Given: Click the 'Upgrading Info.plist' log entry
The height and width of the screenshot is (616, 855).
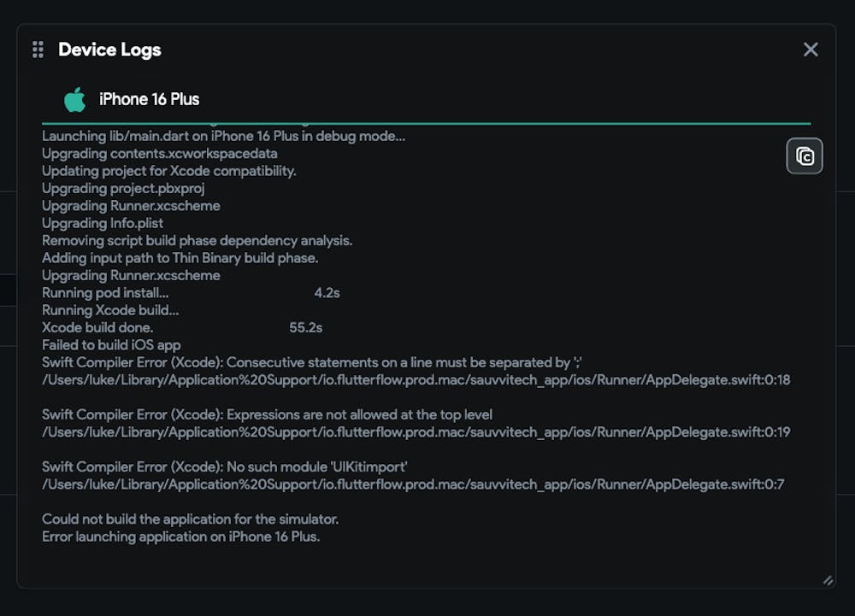Looking at the screenshot, I should pos(103,223).
